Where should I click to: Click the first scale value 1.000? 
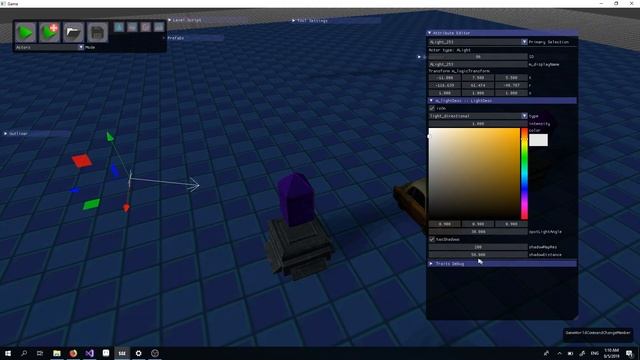pyautogui.click(x=444, y=93)
